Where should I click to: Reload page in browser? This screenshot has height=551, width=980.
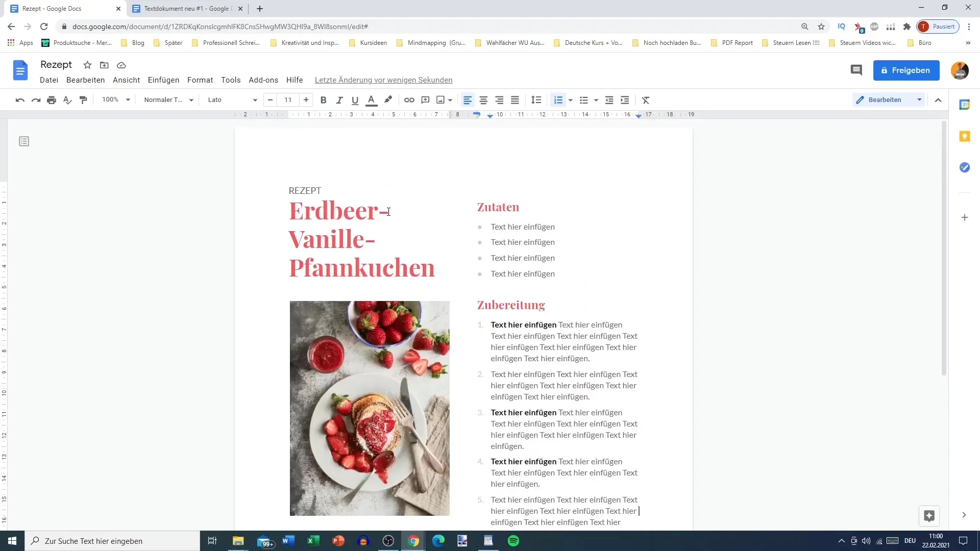coord(44,27)
